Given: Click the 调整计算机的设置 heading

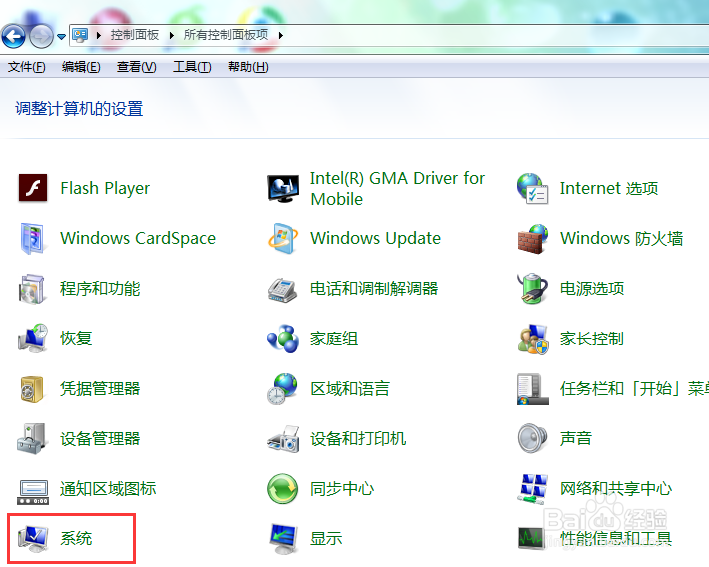Looking at the screenshot, I should click(x=79, y=109).
